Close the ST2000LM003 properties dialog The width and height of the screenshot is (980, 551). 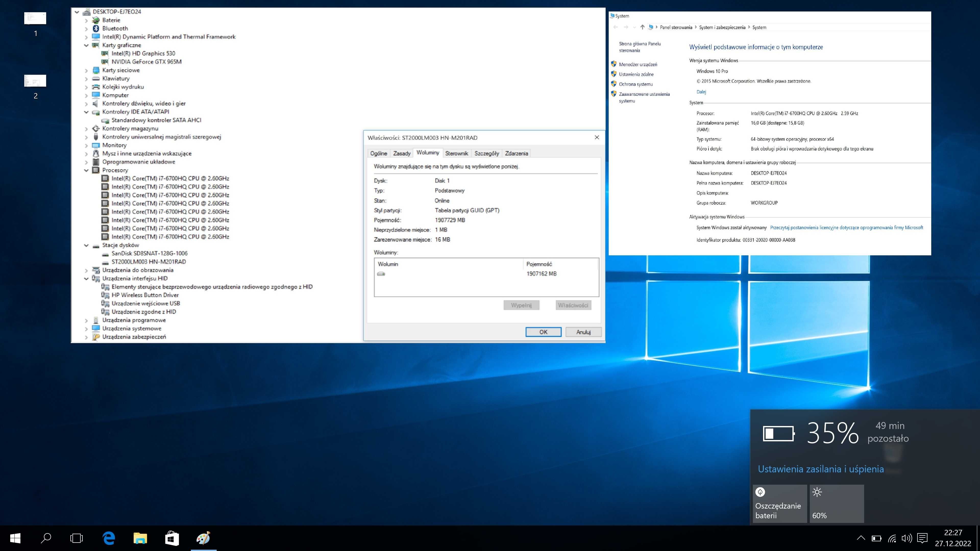tap(597, 137)
